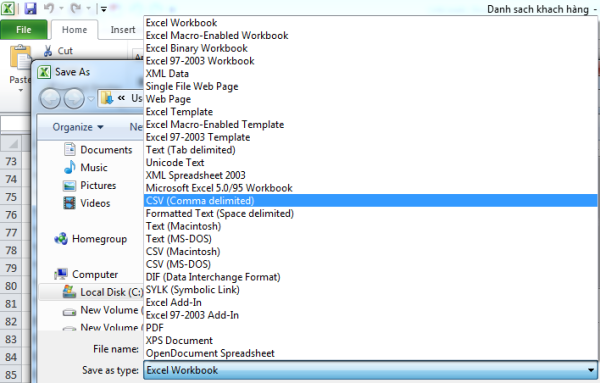Choose XML Data file type

coord(370,73)
